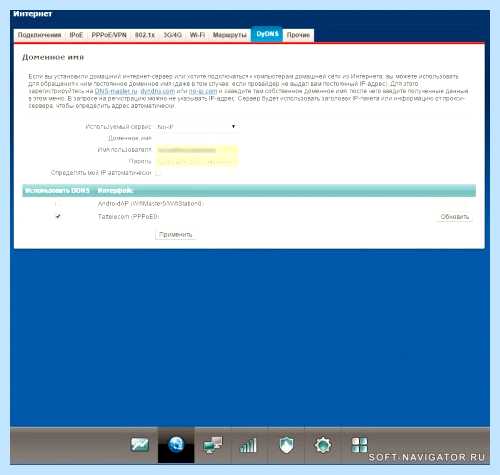Open the security shield icon
Screen dimensions: 500x475
[x=286, y=445]
